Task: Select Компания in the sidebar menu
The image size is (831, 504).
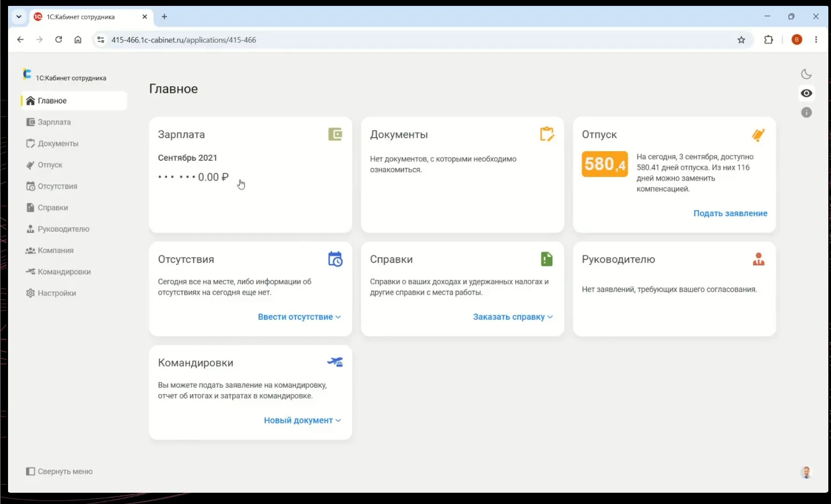Action: [74, 250]
